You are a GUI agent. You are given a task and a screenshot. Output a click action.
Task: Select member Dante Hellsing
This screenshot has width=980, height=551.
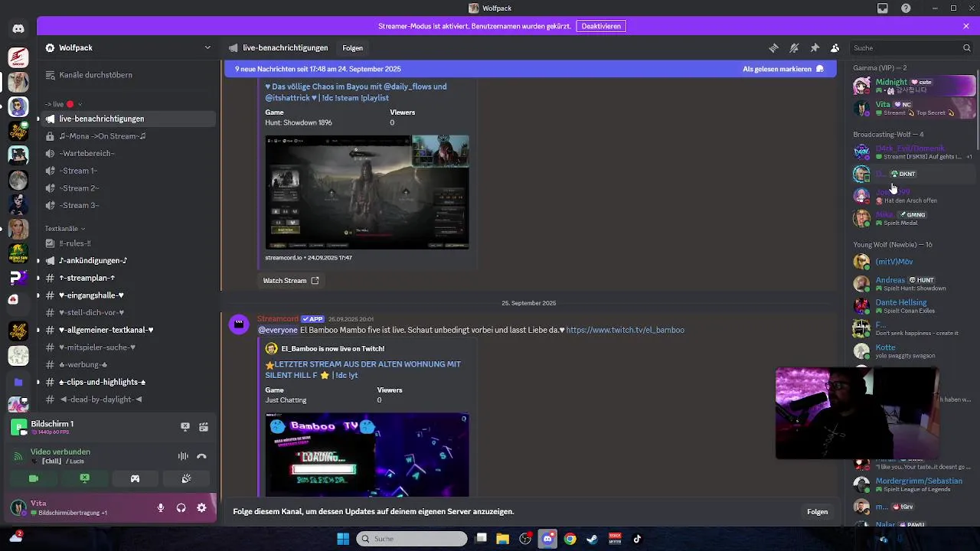[913, 306]
